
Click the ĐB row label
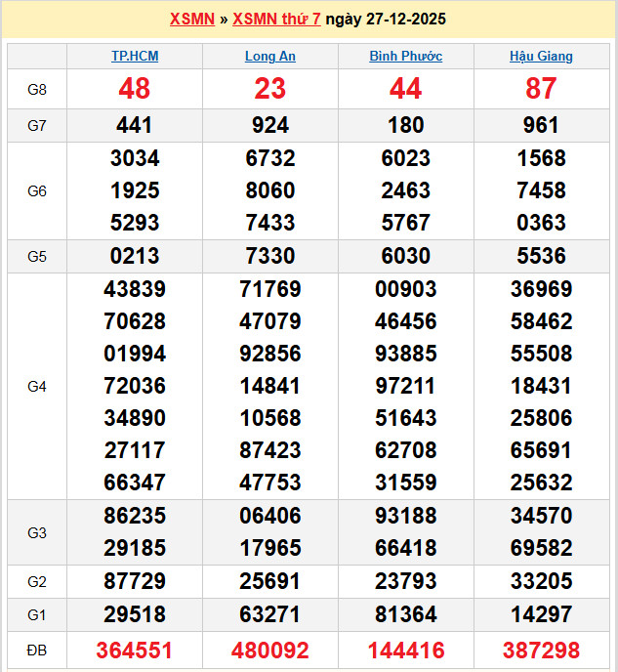coord(37,651)
